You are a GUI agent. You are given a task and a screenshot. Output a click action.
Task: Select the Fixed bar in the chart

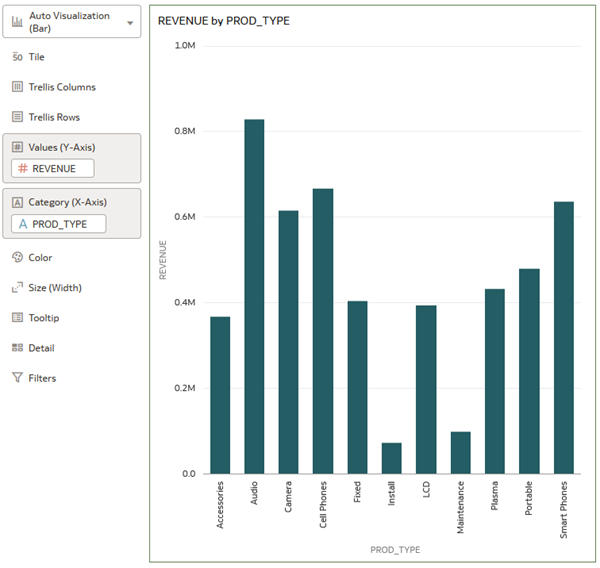click(357, 387)
